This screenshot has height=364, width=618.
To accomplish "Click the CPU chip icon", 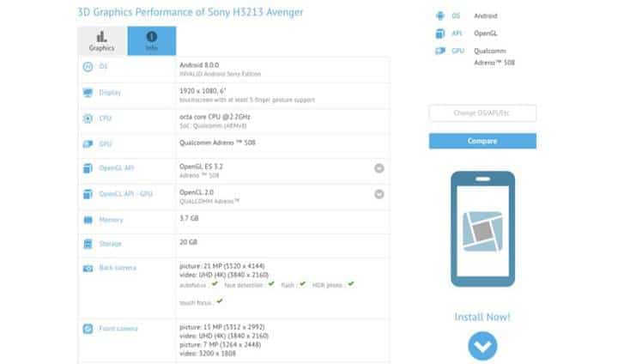I will click(x=88, y=118).
